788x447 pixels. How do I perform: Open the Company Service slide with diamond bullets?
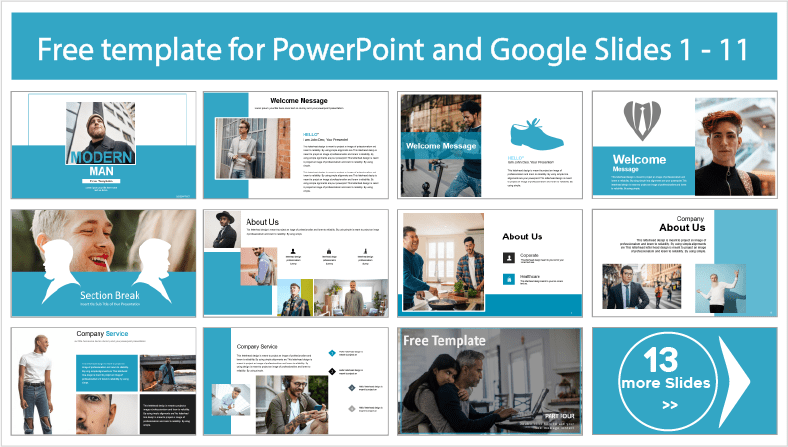pos(296,382)
